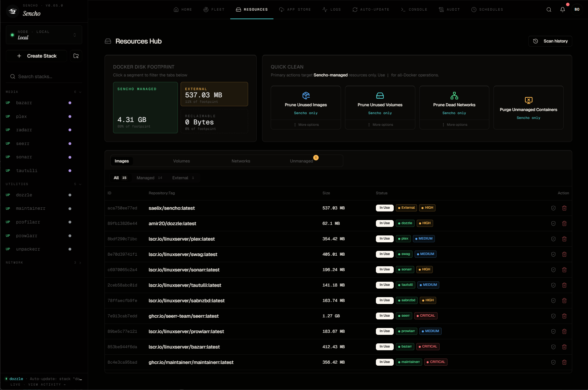Delete the ghcr.io/seerr-team/seerr image
Screen dimensions: 588x390
[564, 316]
